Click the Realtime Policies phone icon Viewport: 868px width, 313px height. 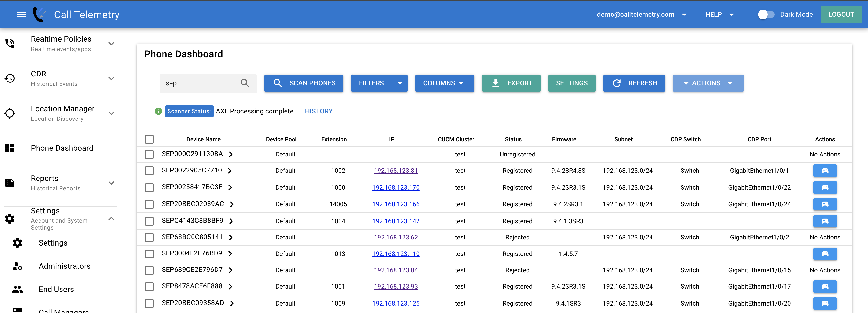[10, 43]
